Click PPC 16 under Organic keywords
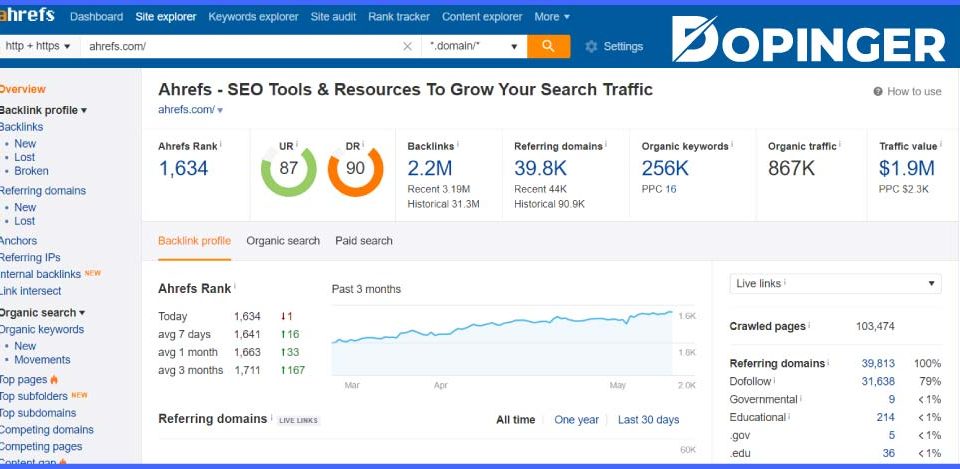 [x=659, y=189]
